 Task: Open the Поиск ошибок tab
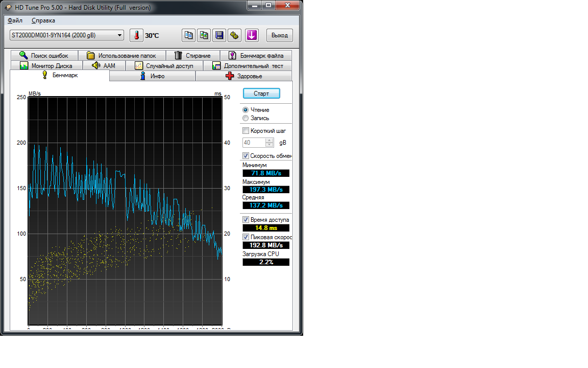pos(44,56)
